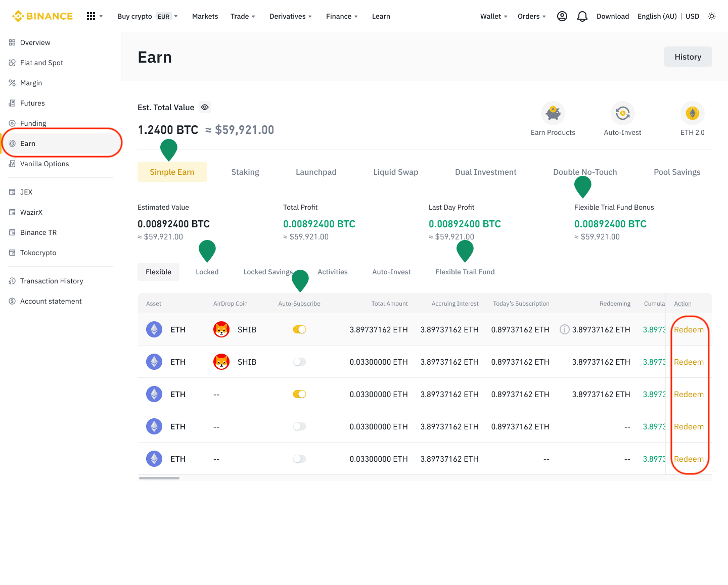Click the Binance logo
Screen dimensions: 728x585
pos(42,16)
